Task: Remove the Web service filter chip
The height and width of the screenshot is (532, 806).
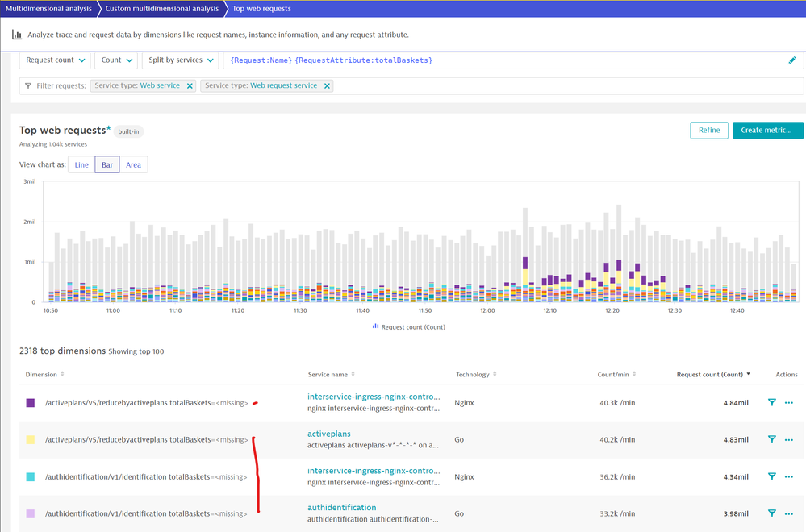Action: [x=190, y=85]
